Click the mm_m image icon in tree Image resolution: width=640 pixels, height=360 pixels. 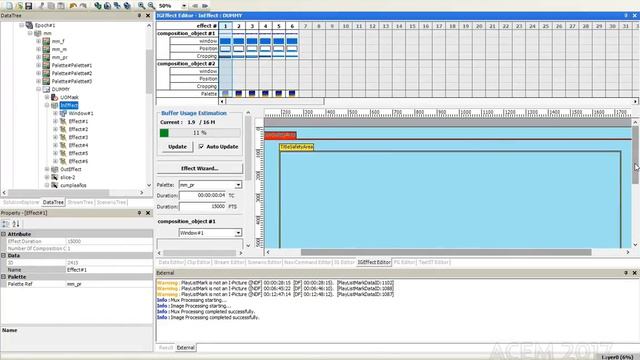tap(46, 49)
